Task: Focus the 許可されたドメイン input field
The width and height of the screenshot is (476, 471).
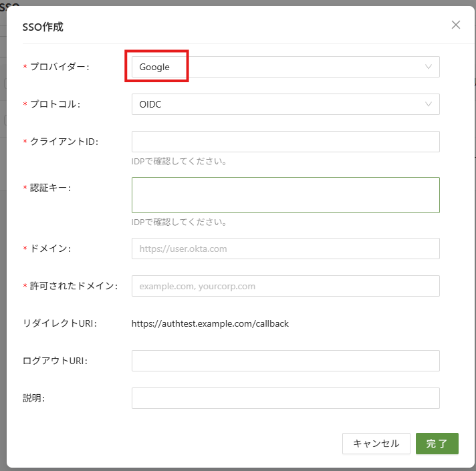Action: (285, 286)
